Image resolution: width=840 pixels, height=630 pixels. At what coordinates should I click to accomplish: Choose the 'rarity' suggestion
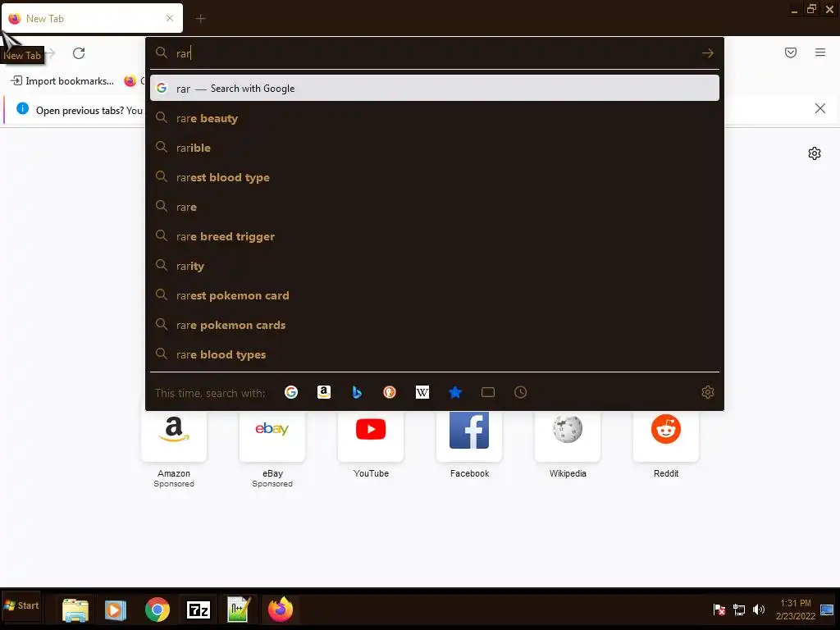pos(435,266)
